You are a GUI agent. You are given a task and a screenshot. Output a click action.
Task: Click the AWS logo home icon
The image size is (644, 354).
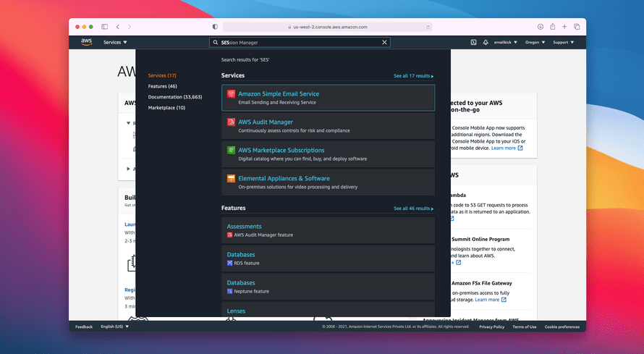86,42
